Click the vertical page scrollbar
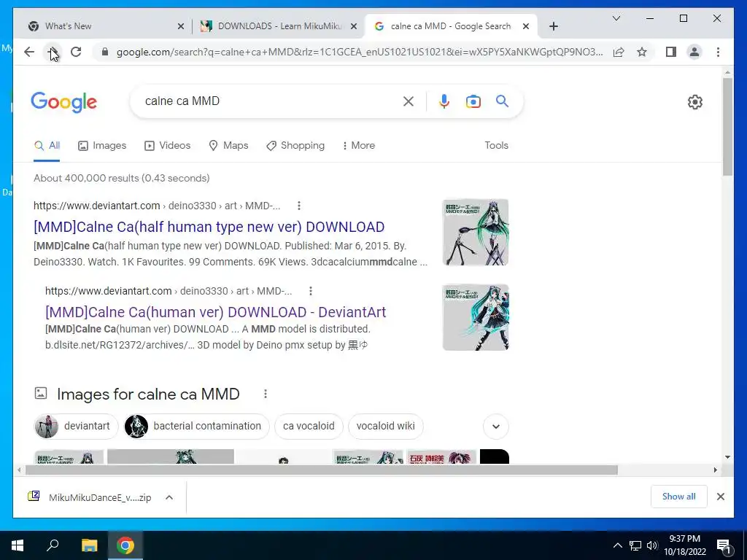Screen dimensions: 747x560 pyautogui.click(x=727, y=127)
